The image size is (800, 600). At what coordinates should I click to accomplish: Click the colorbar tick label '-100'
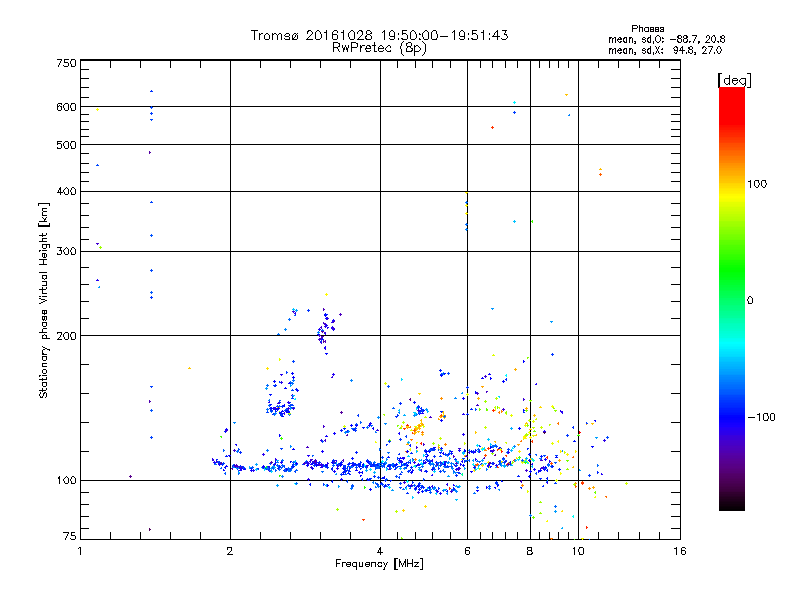point(761,417)
